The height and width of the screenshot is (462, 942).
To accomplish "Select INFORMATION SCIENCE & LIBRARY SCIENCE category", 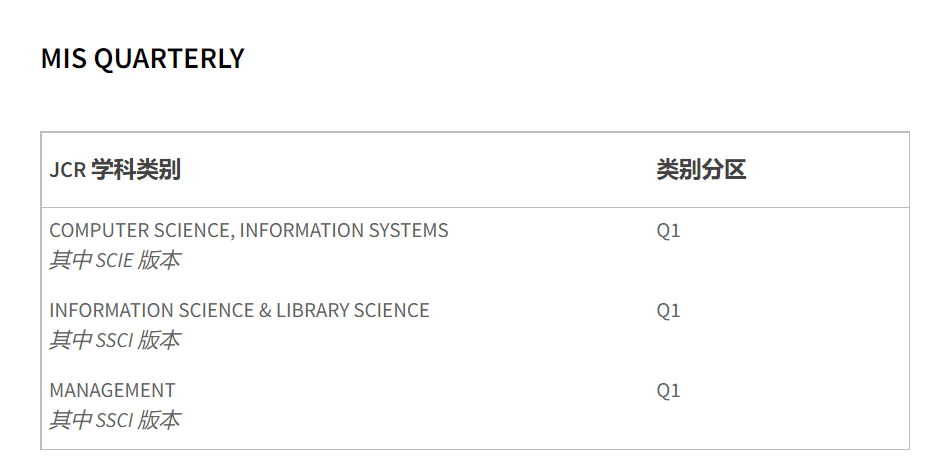I will 239,311.
